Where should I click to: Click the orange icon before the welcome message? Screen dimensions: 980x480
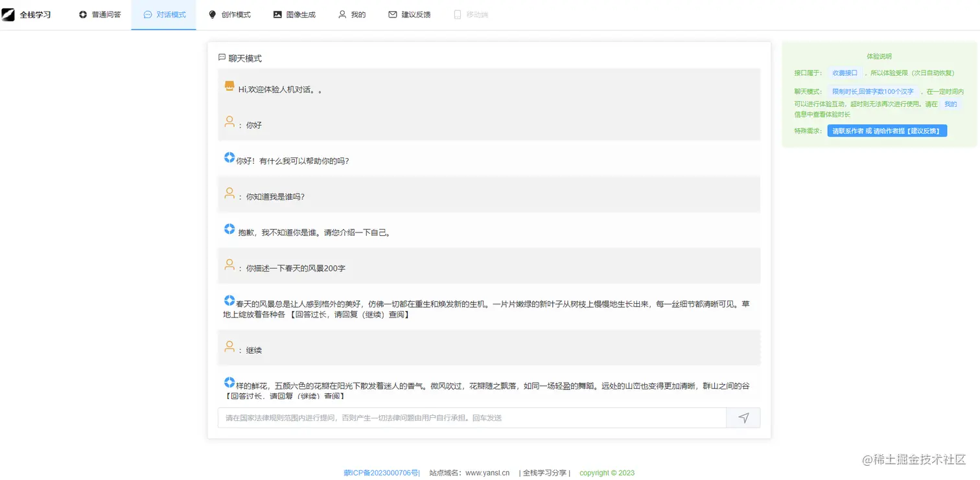pyautogui.click(x=229, y=86)
